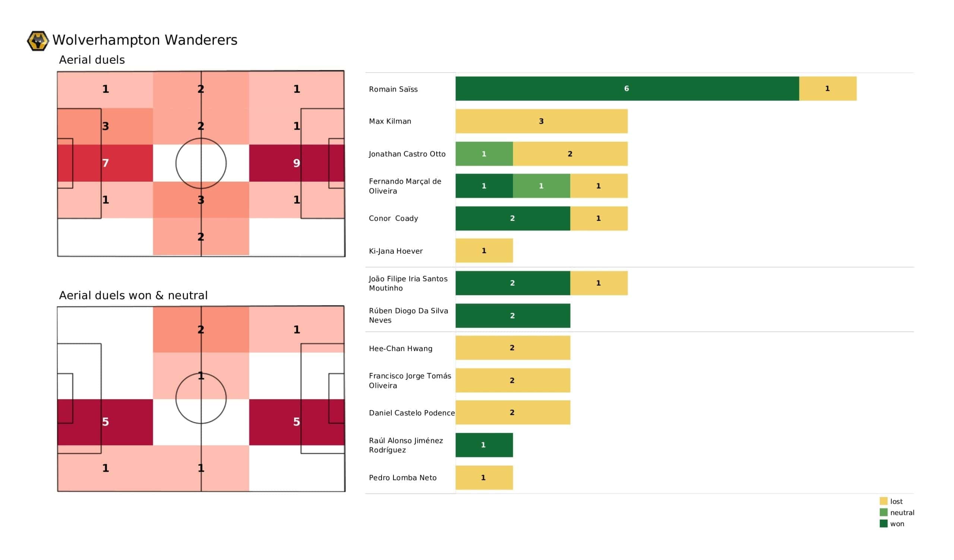Click the light green 'neutral' legend swatch
This screenshot has height=560, width=954.
click(x=883, y=512)
